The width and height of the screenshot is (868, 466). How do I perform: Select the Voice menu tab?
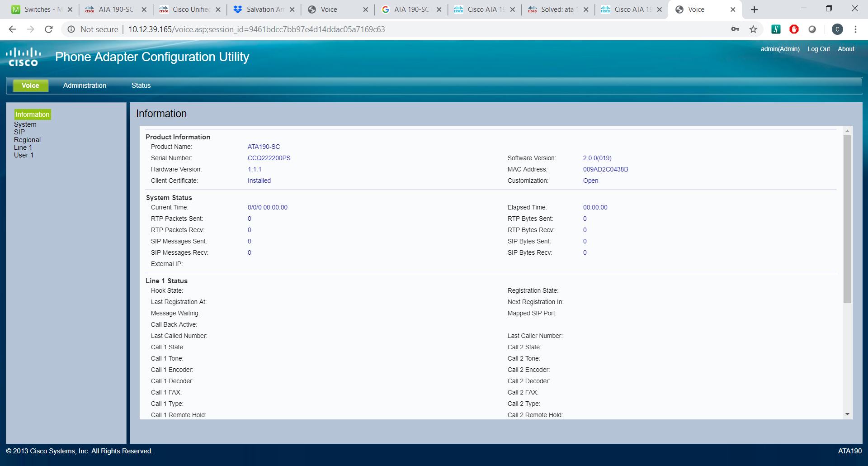31,86
